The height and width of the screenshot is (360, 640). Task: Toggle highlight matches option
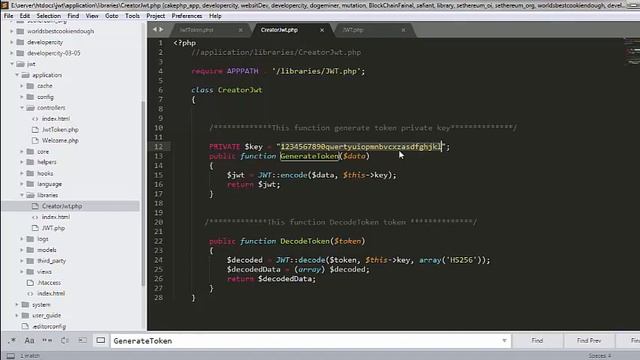(100, 340)
